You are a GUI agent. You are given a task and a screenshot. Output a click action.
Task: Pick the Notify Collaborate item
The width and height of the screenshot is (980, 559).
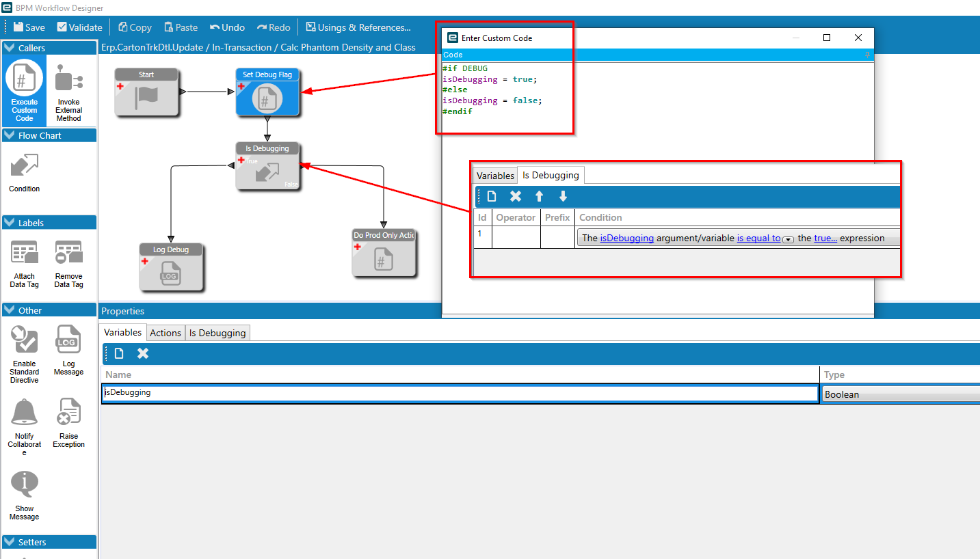coord(25,427)
